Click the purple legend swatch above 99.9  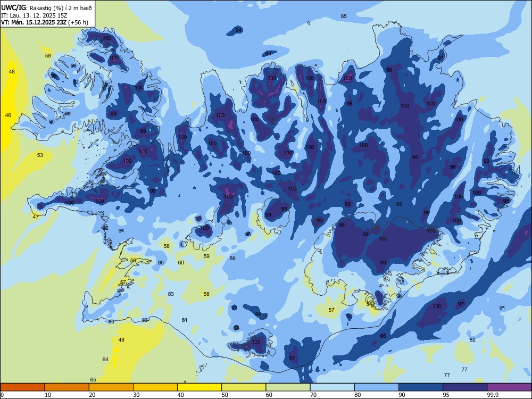point(509,387)
